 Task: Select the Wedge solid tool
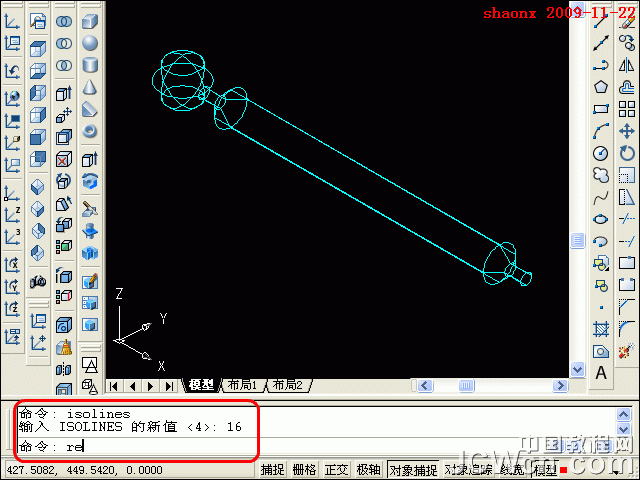(x=89, y=109)
